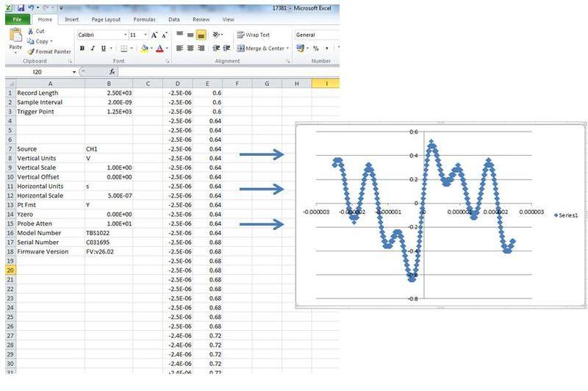Select Align Text Right icon
This screenshot has width=588, height=391.
click(201, 49)
